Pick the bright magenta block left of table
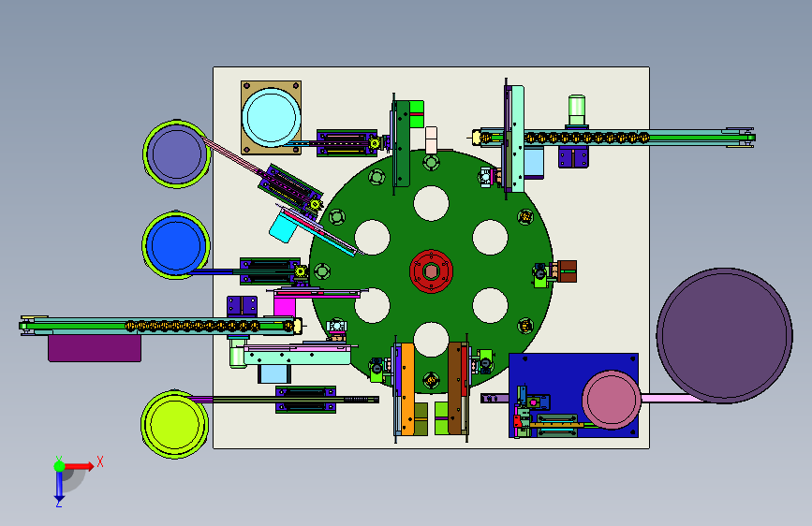Image resolution: width=812 pixels, height=526 pixels. pyautogui.click(x=285, y=306)
